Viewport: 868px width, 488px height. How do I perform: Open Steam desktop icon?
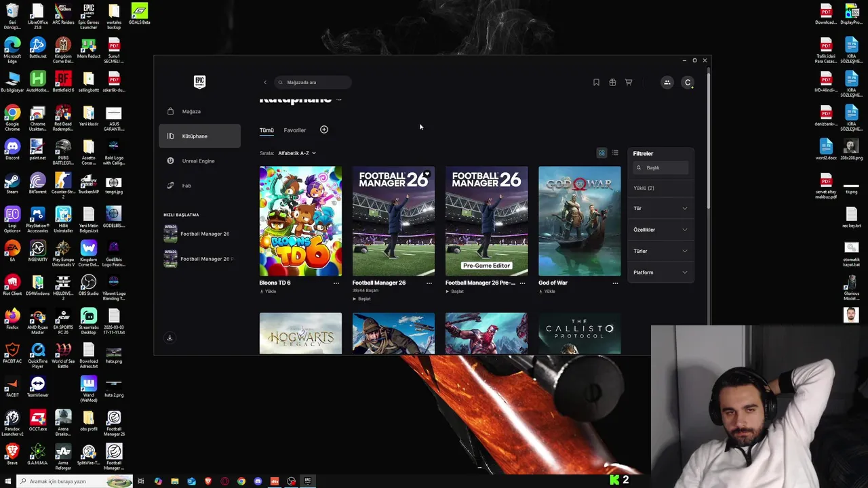[12, 184]
